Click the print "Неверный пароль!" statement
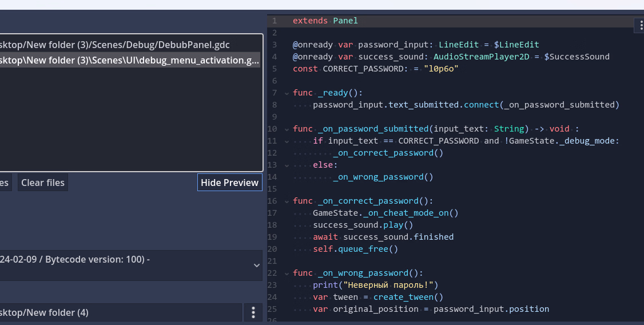Viewport: 644px width, 325px height. pyautogui.click(x=375, y=285)
